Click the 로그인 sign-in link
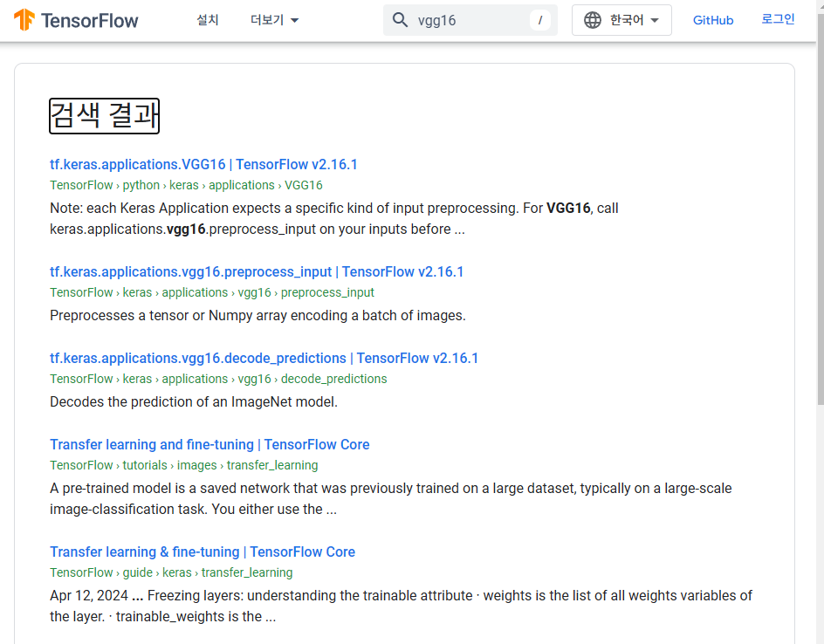The height and width of the screenshot is (644, 824). point(779,19)
